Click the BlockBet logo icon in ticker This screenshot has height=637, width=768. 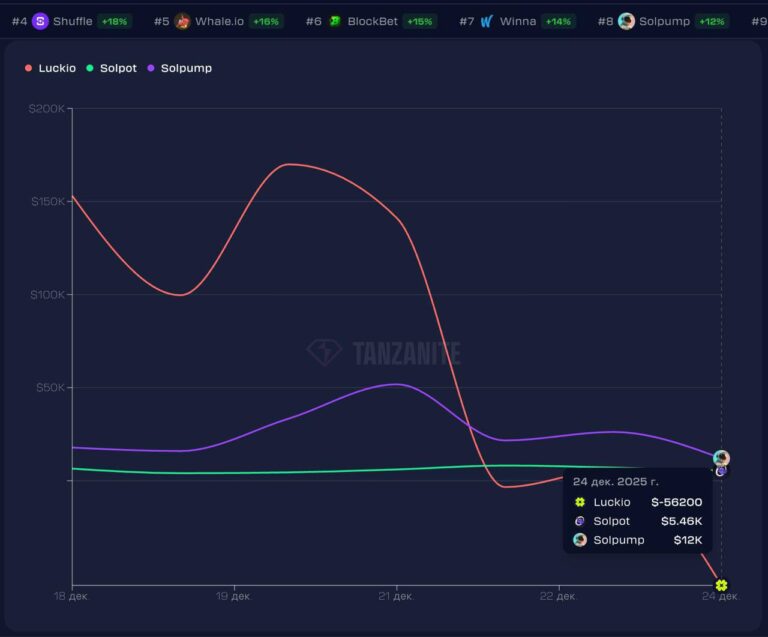tap(335, 21)
